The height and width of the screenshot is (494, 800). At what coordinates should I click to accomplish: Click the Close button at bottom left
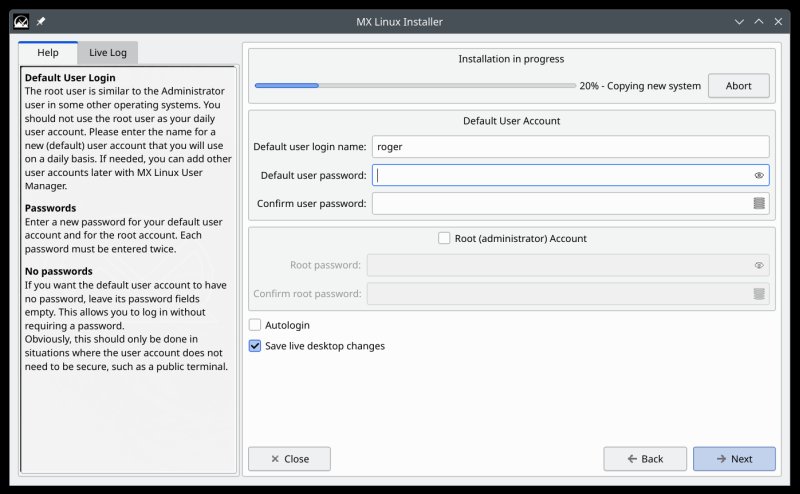(289, 459)
